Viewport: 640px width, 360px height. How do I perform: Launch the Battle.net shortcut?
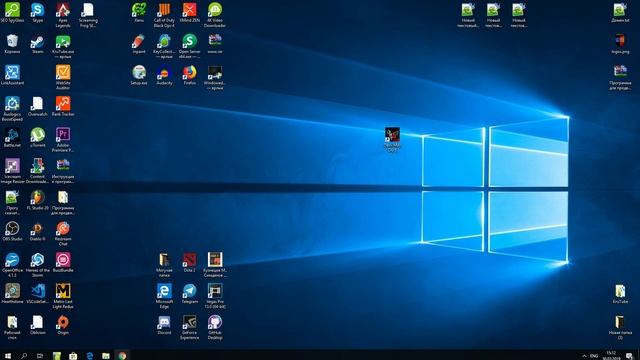pos(12,138)
